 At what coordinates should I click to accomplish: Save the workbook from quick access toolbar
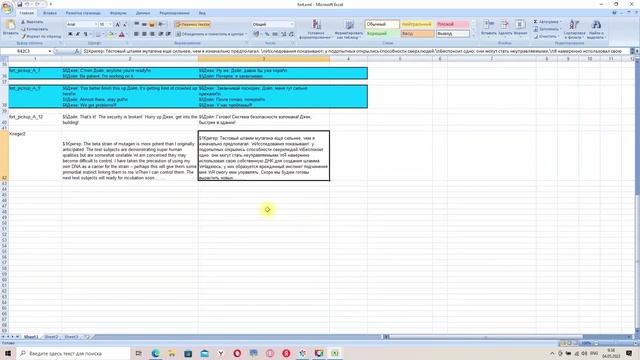[19, 4]
